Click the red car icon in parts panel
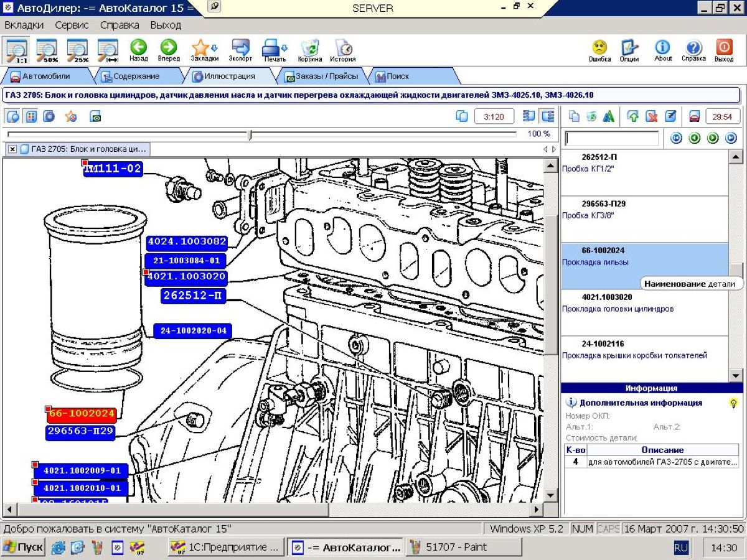Viewport: 747px width, 560px height. 695,116
